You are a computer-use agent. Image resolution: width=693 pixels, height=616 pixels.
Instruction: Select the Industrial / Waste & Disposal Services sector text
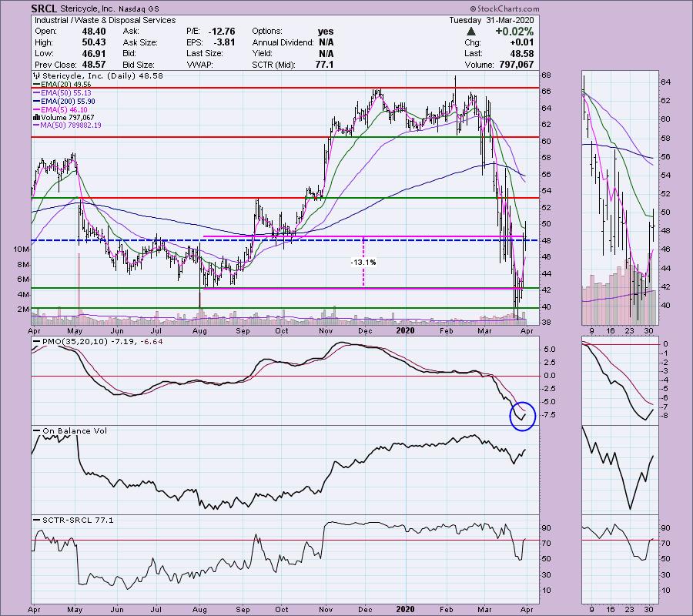point(105,20)
